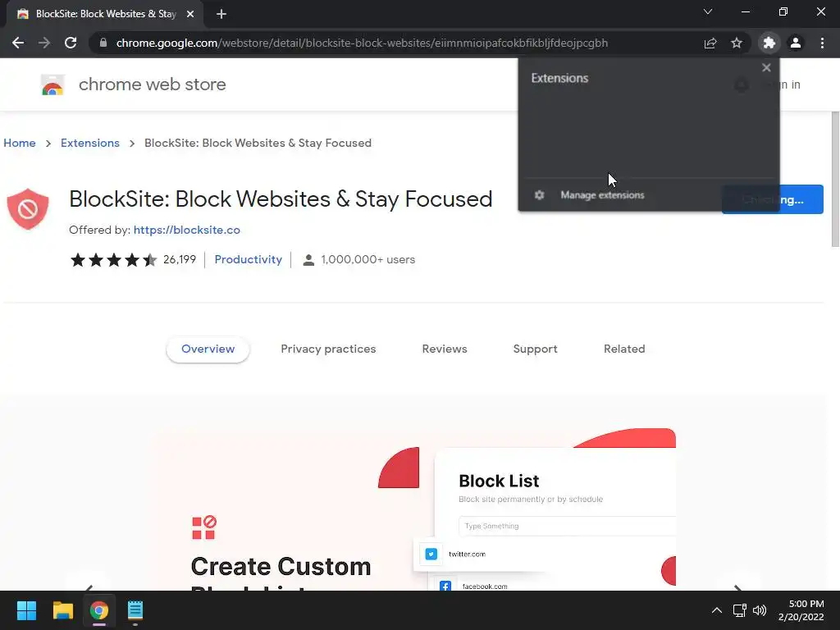The image size is (840, 630).
Task: Click the BlockSite shield icon
Action: [x=28, y=209]
